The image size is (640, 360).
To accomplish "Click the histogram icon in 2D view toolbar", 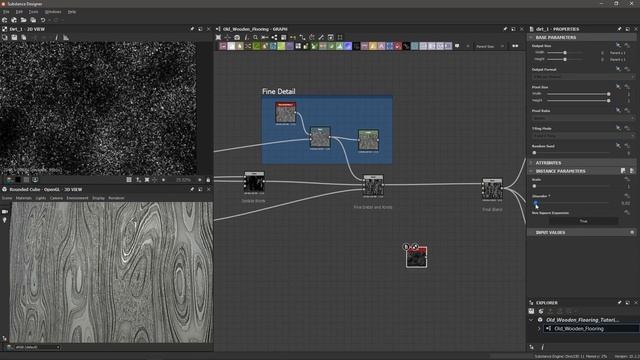I will point(66,37).
